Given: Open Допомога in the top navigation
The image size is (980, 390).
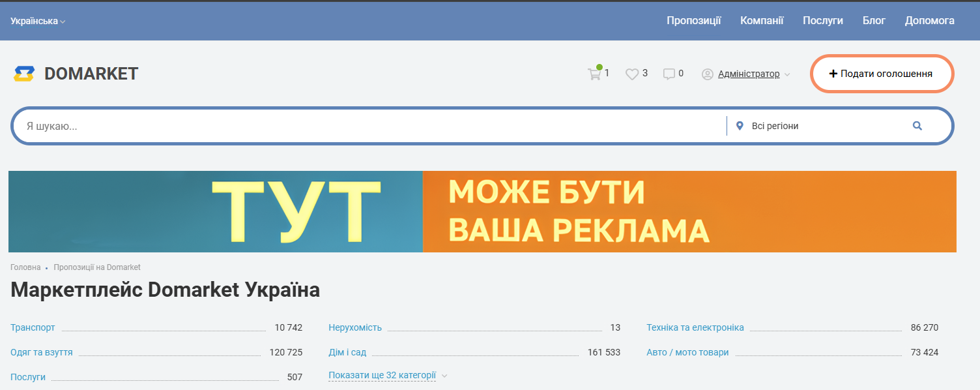Looking at the screenshot, I should 929,21.
